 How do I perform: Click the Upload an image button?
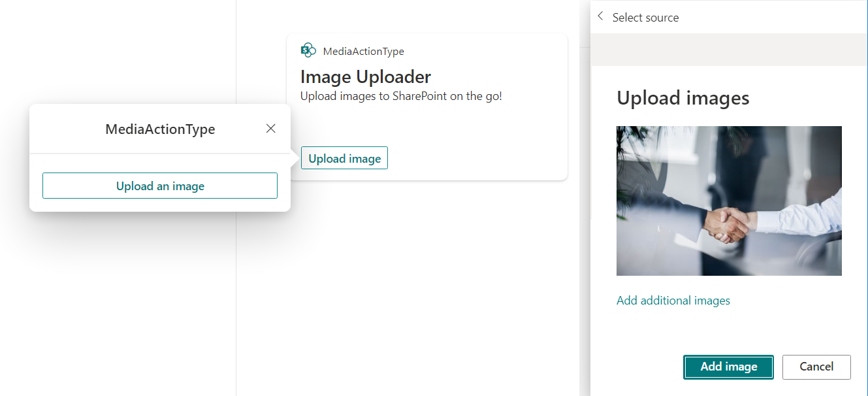pos(160,186)
